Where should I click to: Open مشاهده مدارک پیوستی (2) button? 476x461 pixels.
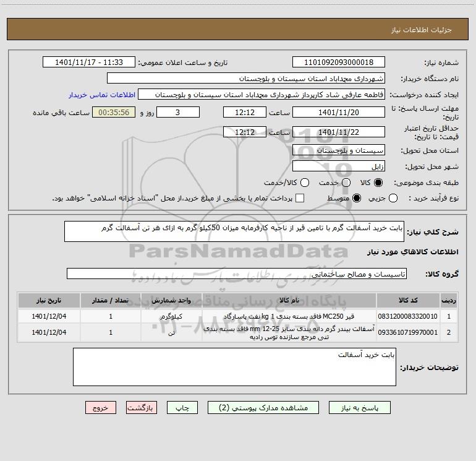pos(263,408)
